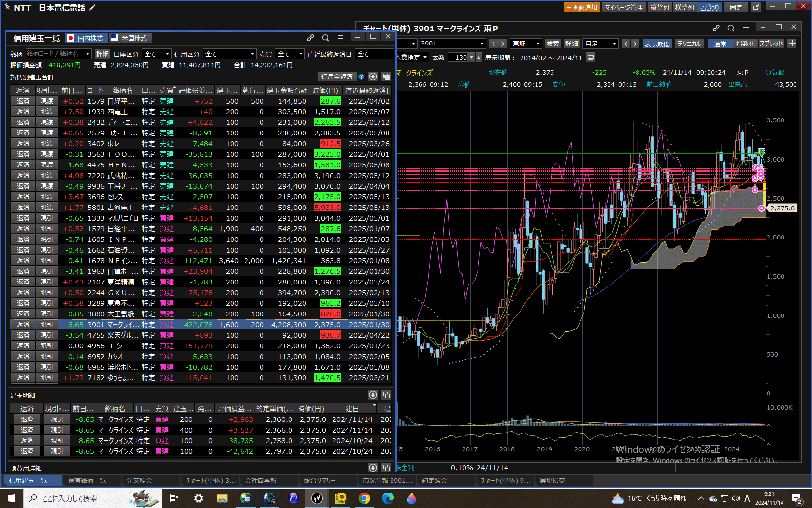Click マイページ管理 button

[624, 7]
